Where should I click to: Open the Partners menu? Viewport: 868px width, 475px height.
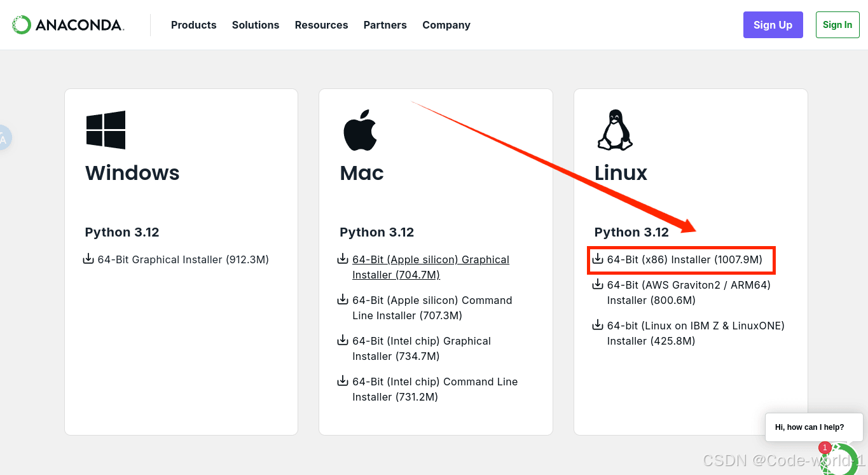point(385,25)
